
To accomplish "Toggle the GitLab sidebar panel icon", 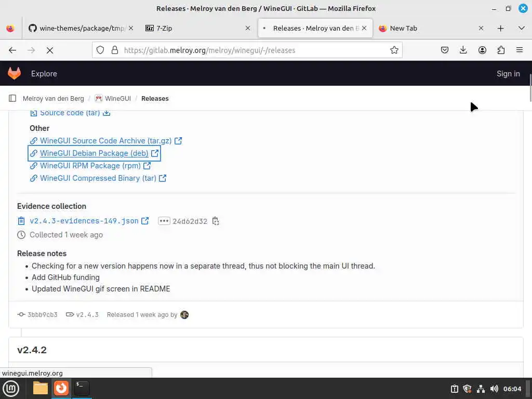I will [x=12, y=98].
